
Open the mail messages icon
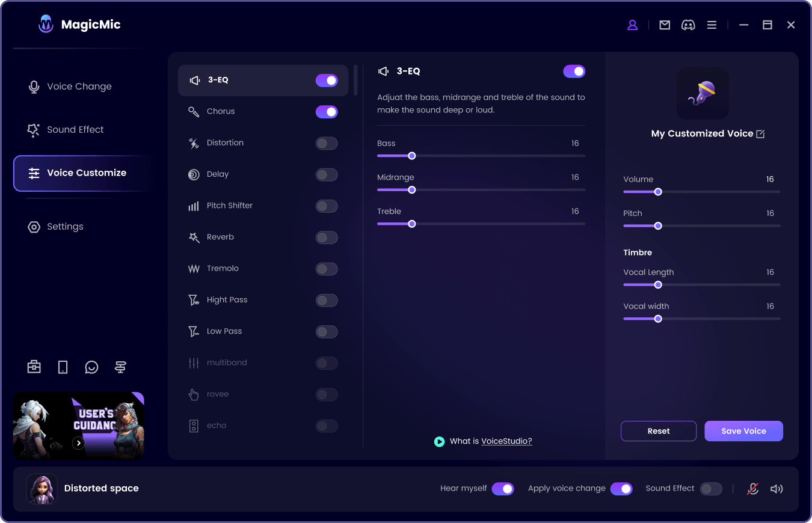[x=665, y=25]
